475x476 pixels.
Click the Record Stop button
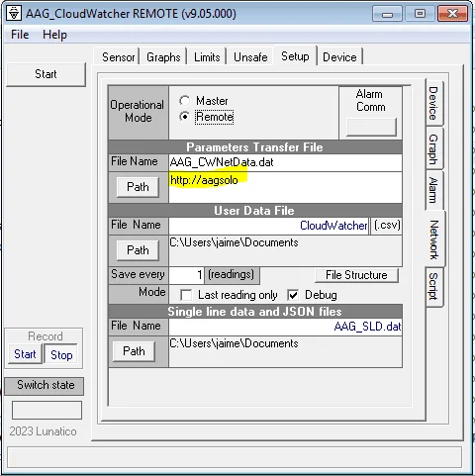pos(61,354)
